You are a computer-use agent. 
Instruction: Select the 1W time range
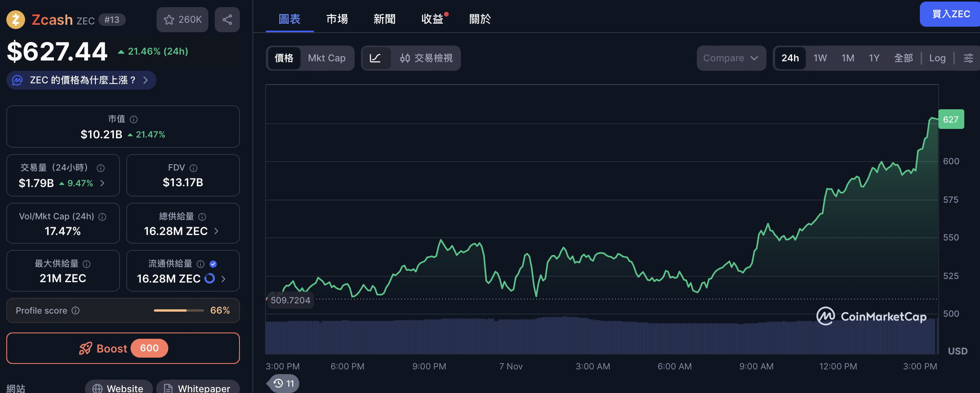click(820, 58)
